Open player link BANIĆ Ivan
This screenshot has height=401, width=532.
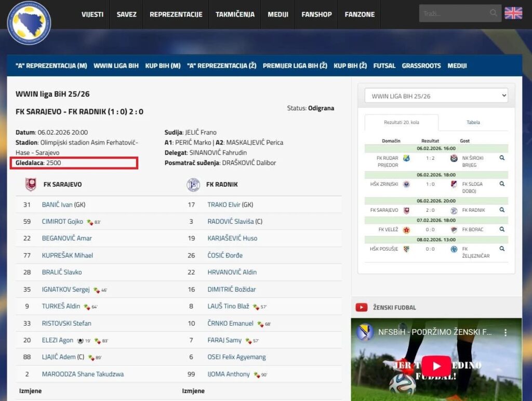tap(57, 205)
